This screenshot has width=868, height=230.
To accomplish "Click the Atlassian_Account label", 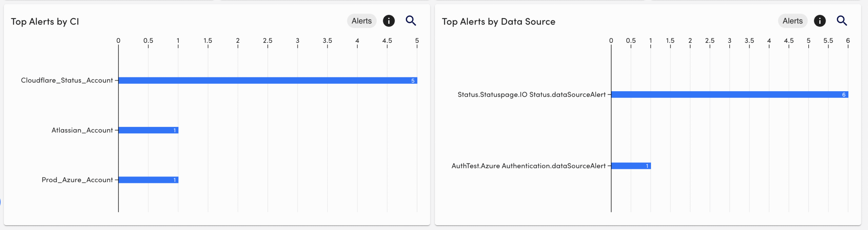I will pyautogui.click(x=82, y=130).
